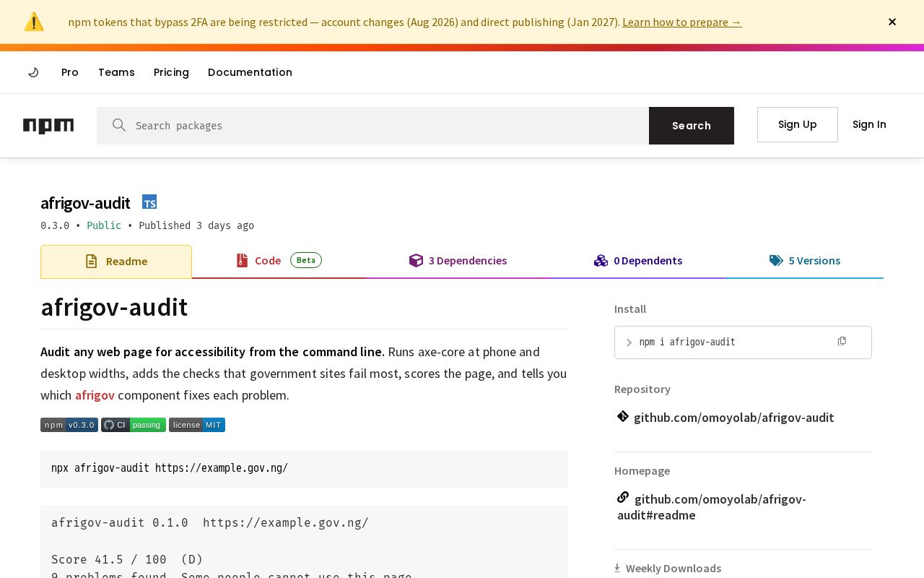Click the 0.3.0 version text
The height and width of the screenshot is (578, 924).
[55, 225]
